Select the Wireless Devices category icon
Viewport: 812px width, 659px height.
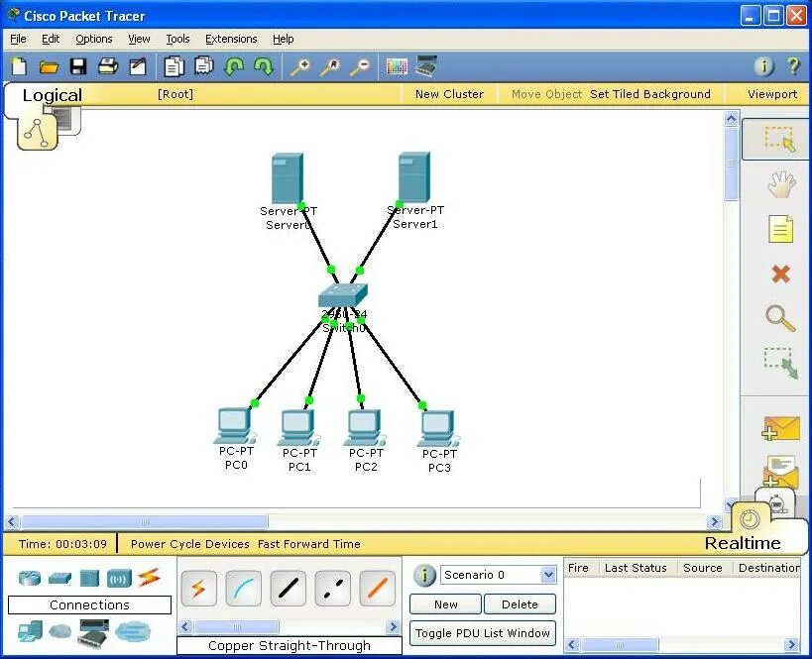coord(119,579)
